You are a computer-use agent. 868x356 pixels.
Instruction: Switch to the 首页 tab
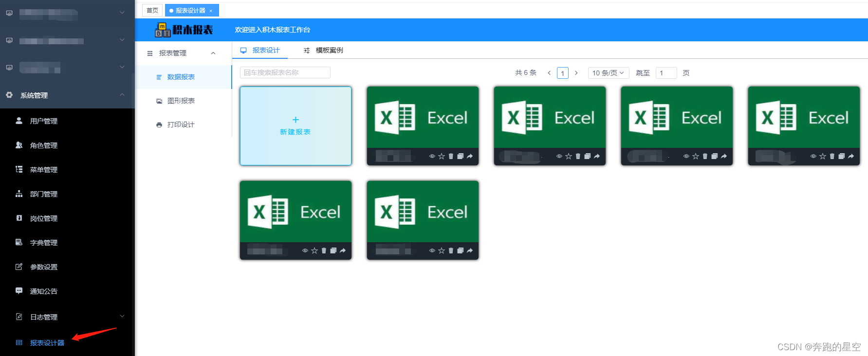click(152, 10)
